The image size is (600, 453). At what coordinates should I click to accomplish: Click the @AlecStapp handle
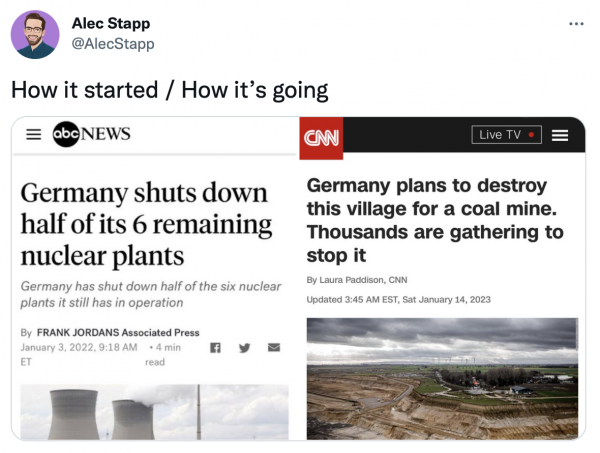(113, 44)
